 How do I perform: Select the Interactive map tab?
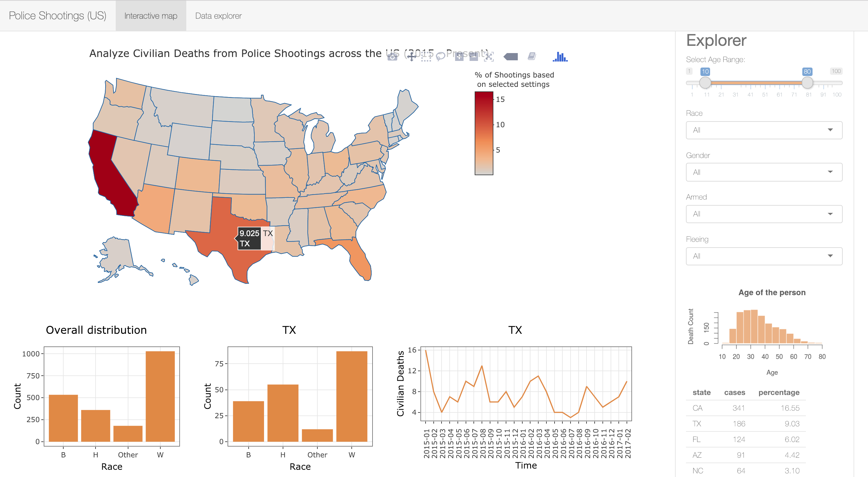click(151, 16)
